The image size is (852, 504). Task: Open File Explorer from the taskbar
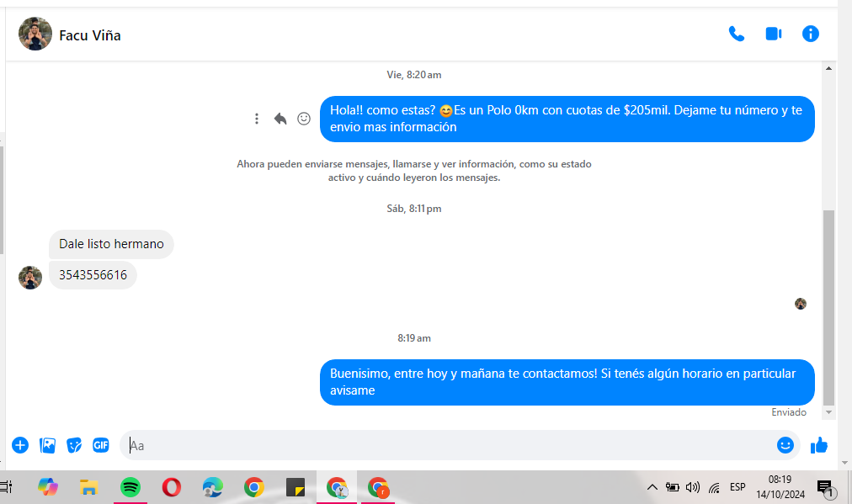88,487
